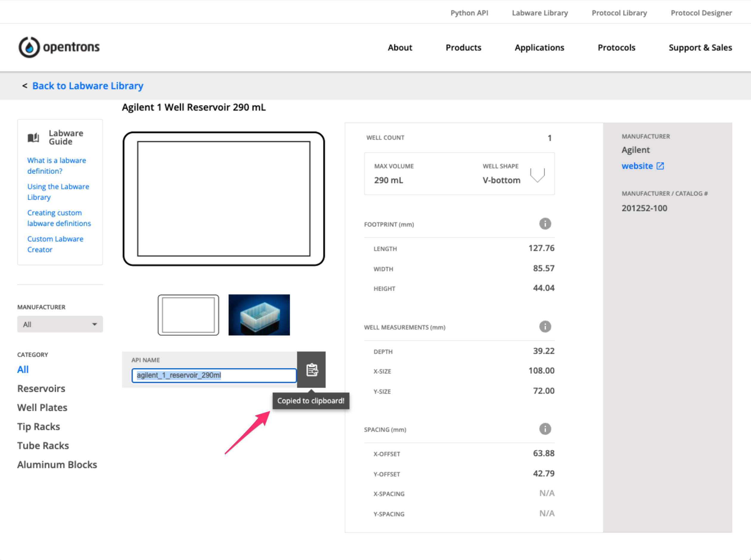Select the reservoir photo thumbnail
Image resolution: width=751 pixels, height=560 pixels.
[259, 315]
